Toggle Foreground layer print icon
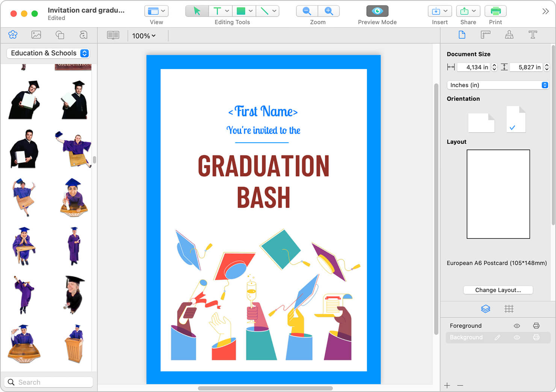 [536, 326]
